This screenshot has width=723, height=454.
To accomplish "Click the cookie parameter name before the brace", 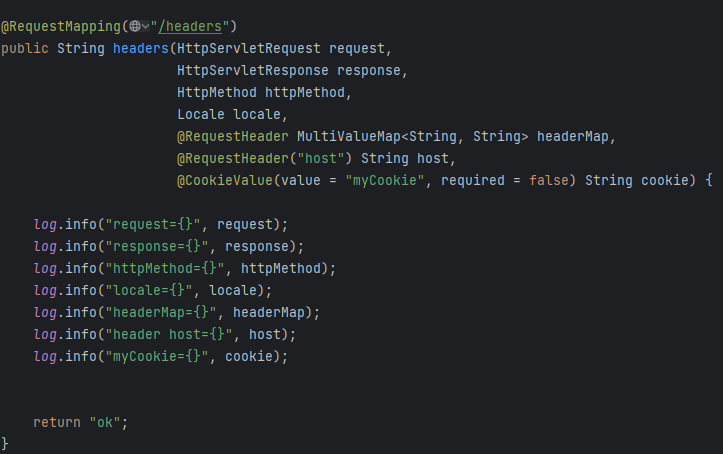I will pyautogui.click(x=664, y=181).
